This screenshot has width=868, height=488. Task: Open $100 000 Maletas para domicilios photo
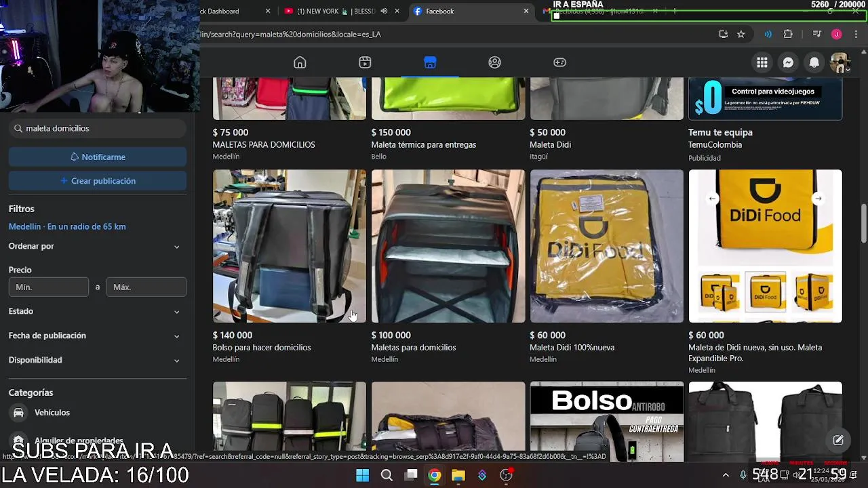448,246
